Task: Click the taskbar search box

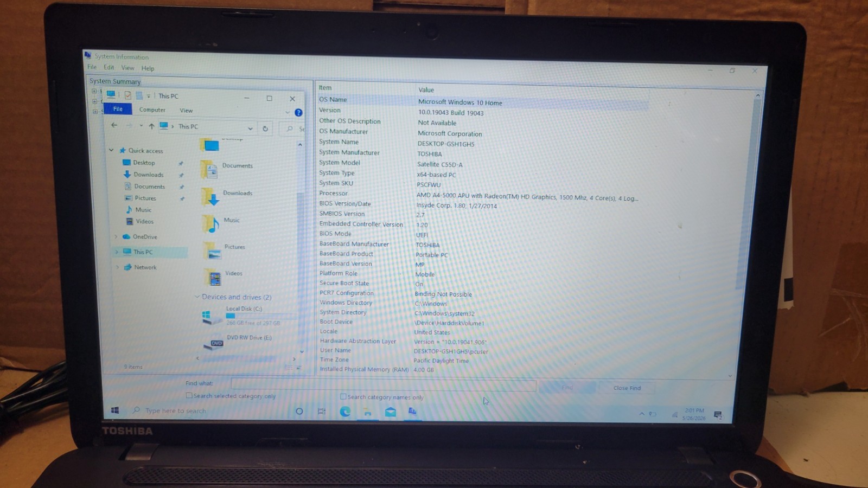Action: [x=206, y=410]
